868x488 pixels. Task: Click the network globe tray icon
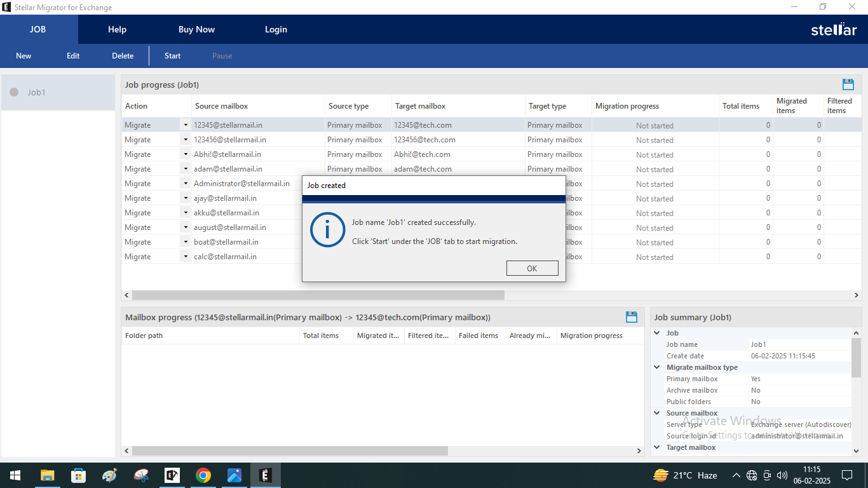752,475
